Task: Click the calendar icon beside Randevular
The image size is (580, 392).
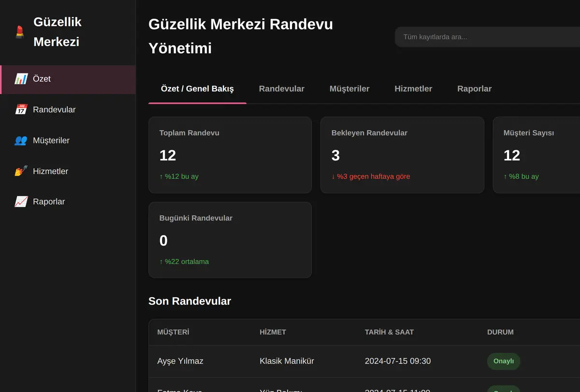Action: click(x=21, y=110)
